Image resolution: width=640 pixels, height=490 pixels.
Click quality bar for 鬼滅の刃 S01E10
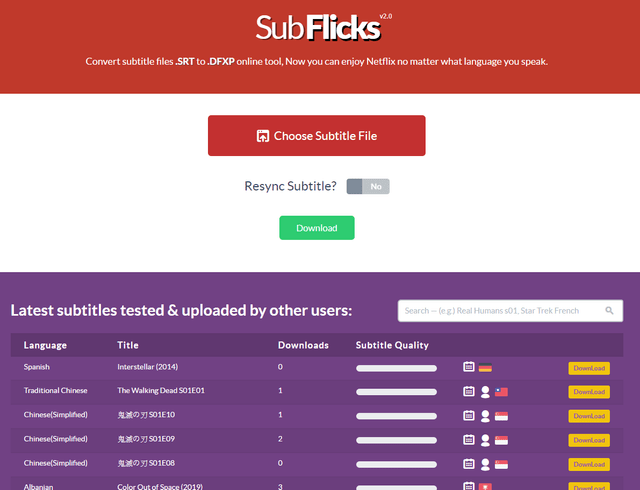click(396, 416)
